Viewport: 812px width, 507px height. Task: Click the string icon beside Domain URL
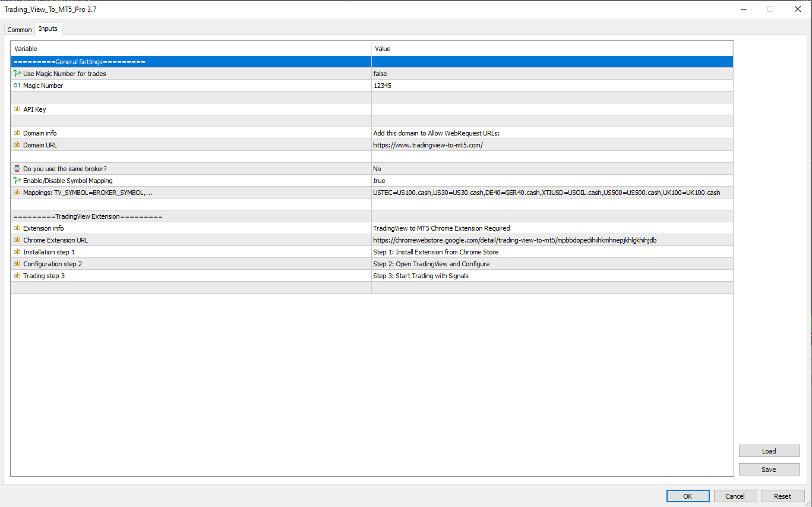17,145
